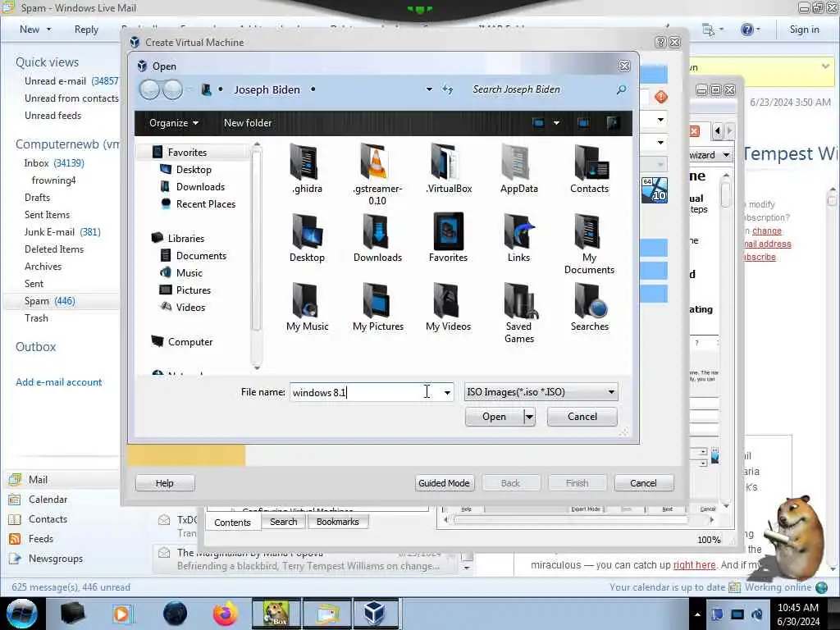
Task: Click the Joseph Biden breadcrumb
Action: 267,90
